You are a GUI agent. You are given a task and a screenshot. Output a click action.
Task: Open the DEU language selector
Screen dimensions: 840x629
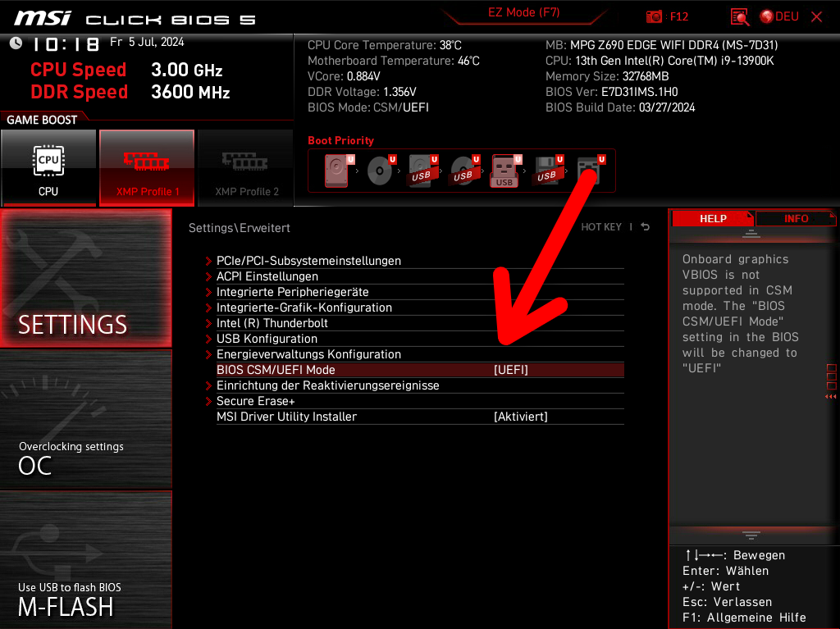click(779, 16)
